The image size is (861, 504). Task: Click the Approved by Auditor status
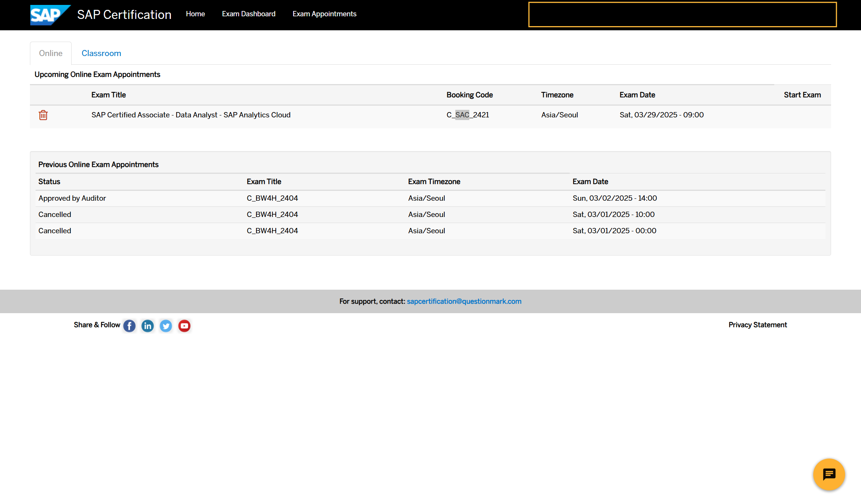72,198
